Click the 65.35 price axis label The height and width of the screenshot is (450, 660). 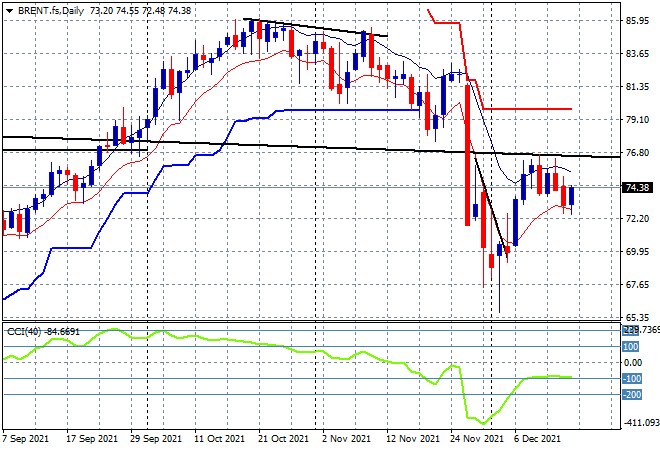click(637, 317)
